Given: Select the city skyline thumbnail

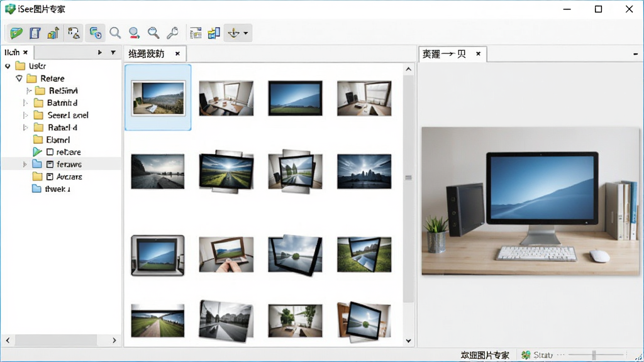Looking at the screenshot, I should 364,172.
